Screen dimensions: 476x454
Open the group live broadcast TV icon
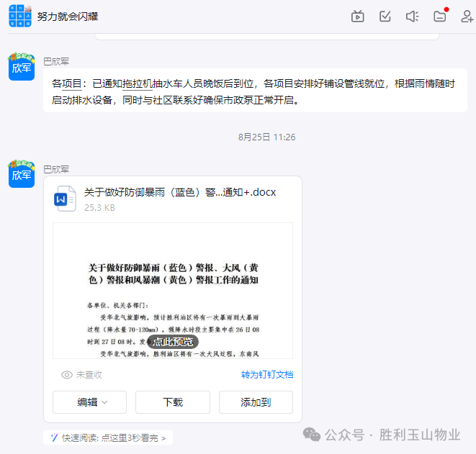pyautogui.click(x=358, y=16)
